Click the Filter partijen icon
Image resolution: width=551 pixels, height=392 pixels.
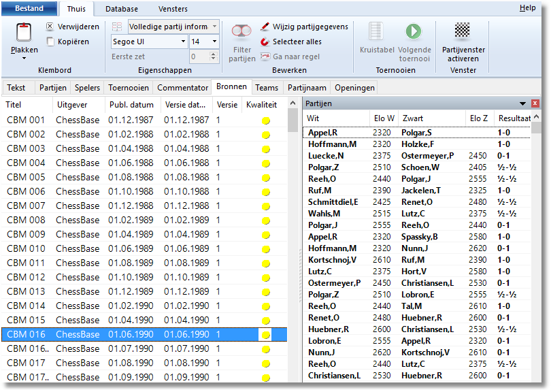pyautogui.click(x=241, y=32)
